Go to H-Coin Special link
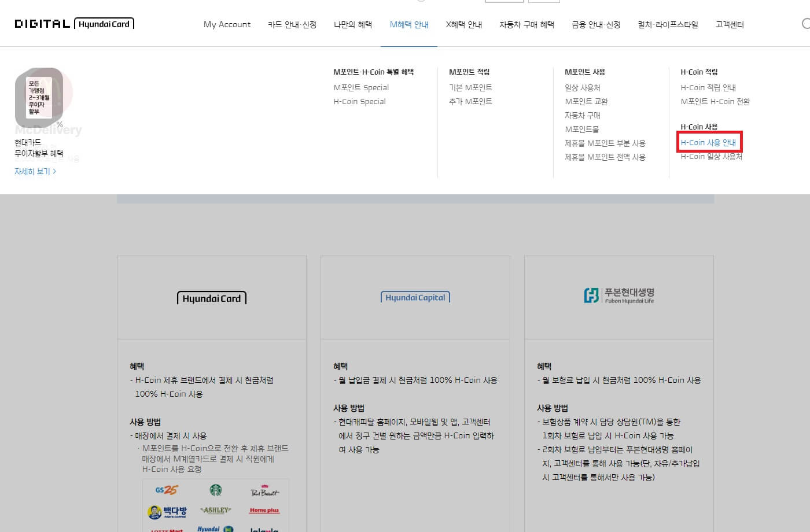Viewport: 810px width, 532px height. pyautogui.click(x=359, y=101)
